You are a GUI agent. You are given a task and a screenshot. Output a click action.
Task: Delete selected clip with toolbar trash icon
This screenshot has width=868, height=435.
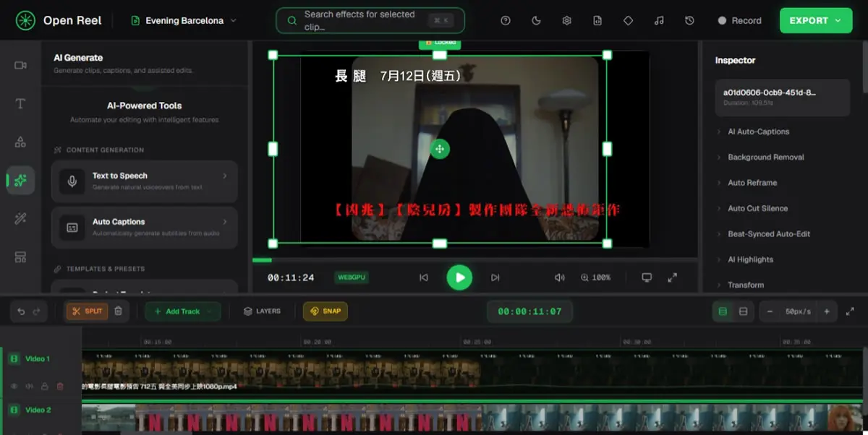pyautogui.click(x=119, y=311)
